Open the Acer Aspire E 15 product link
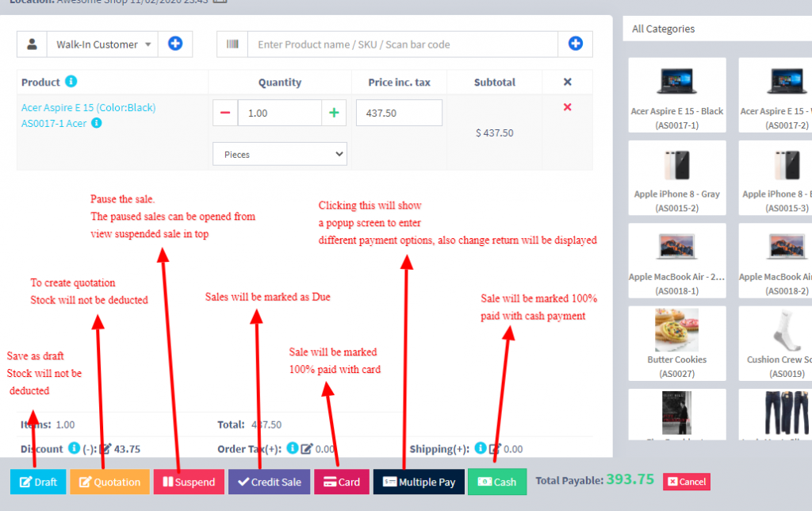 pyautogui.click(x=88, y=107)
